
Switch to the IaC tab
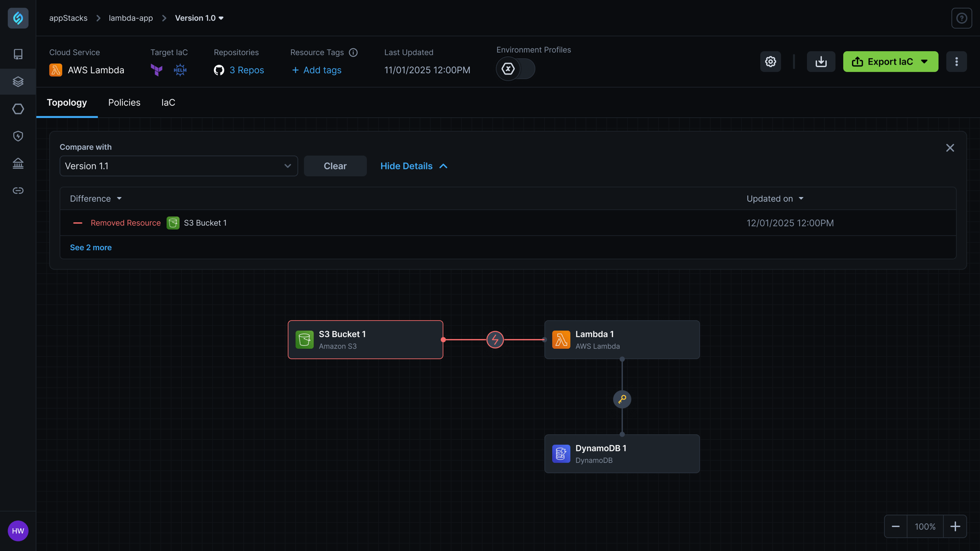167,103
